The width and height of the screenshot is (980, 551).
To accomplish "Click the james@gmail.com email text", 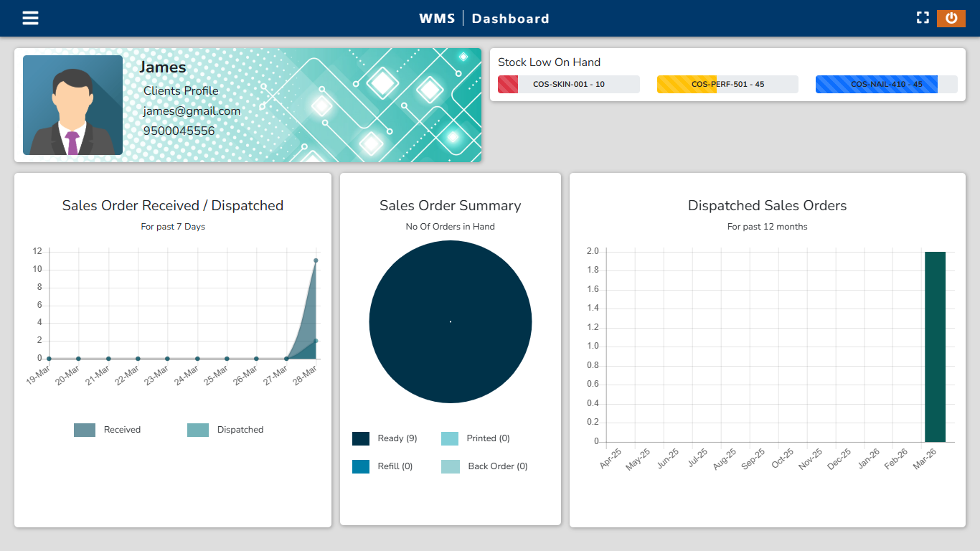I will click(192, 111).
